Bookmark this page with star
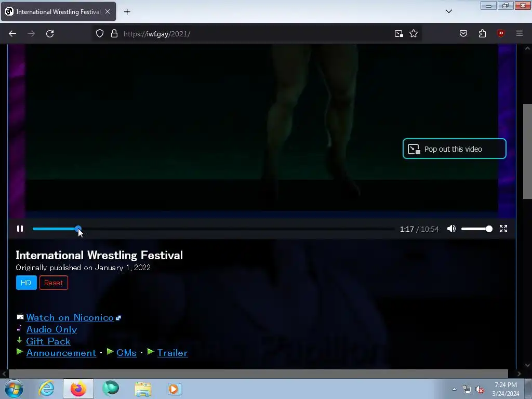 413,34
